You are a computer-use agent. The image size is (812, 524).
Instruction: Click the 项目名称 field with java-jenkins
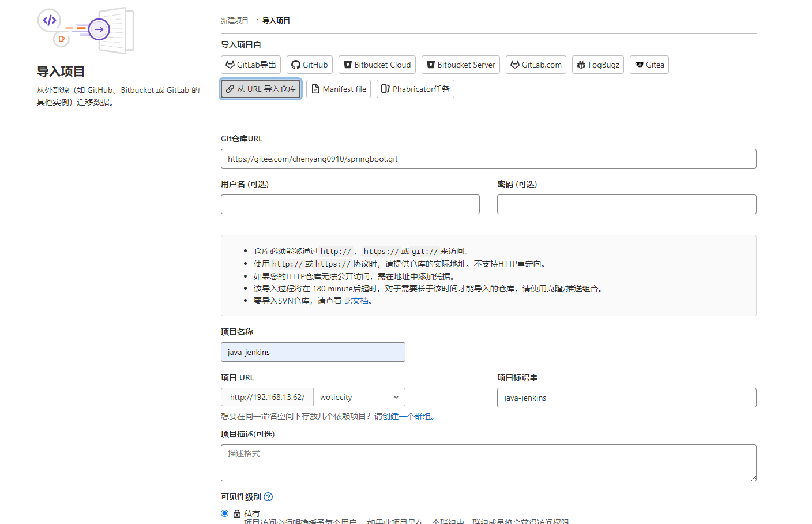pyautogui.click(x=313, y=352)
